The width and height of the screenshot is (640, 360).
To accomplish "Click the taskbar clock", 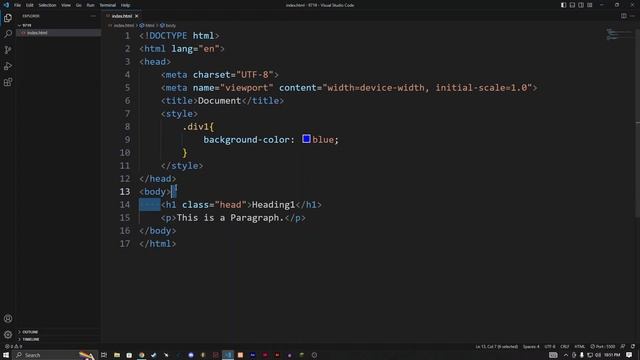I will [x=612, y=355].
